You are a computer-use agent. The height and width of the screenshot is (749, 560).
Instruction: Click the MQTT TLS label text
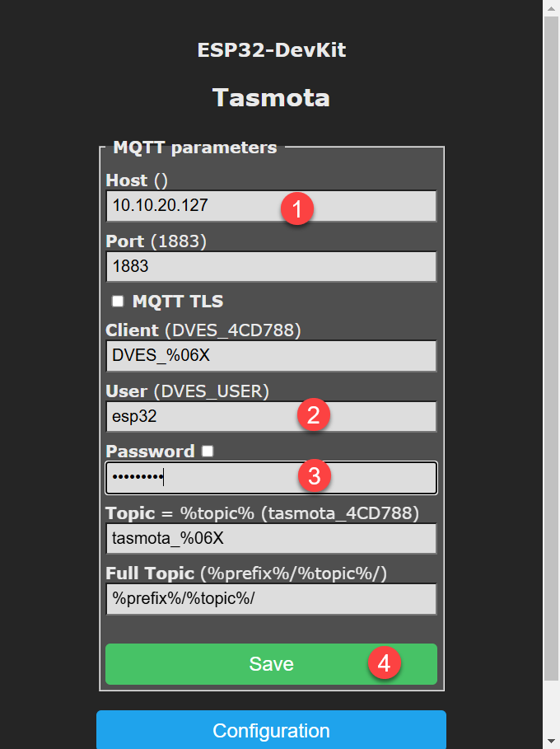point(177,302)
